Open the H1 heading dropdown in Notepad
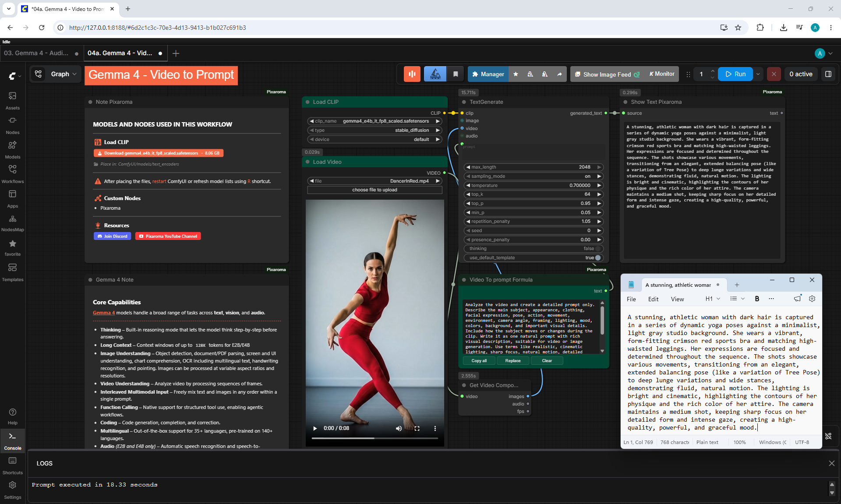This screenshot has width=841, height=504. (x=713, y=299)
